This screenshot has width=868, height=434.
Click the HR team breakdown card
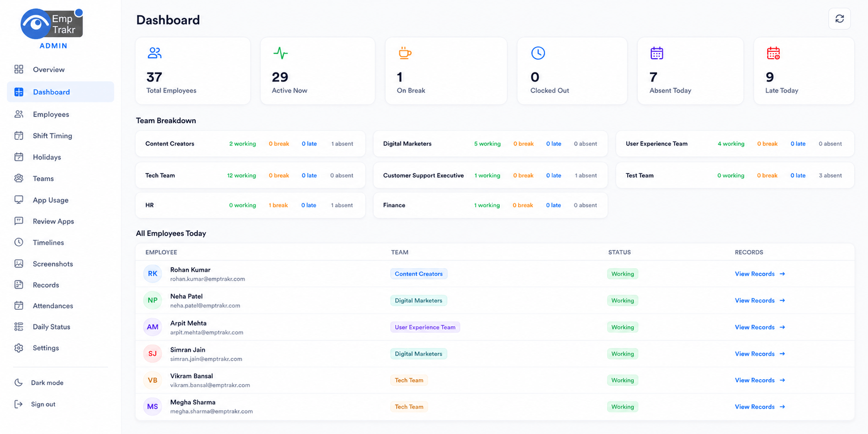pos(251,205)
